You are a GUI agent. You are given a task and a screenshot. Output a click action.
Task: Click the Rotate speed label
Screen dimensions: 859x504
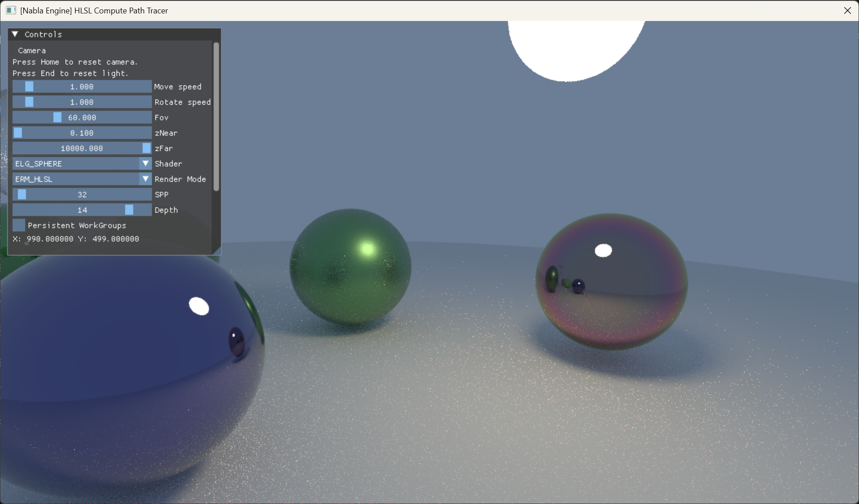point(182,102)
